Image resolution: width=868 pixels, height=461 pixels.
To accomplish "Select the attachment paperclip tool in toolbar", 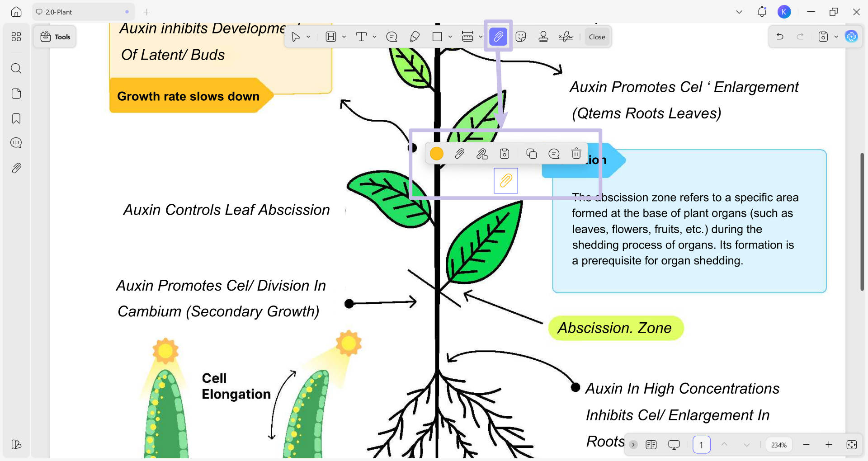I will (x=498, y=36).
